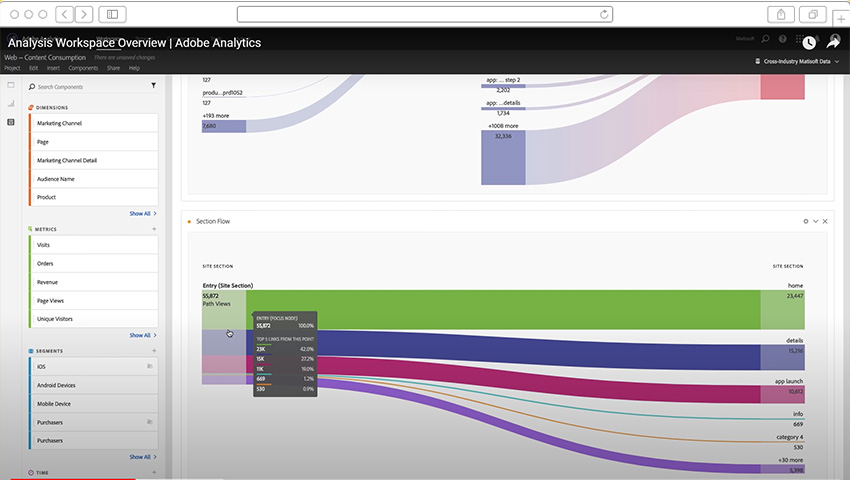Open the component filter funnel icon

153,85
